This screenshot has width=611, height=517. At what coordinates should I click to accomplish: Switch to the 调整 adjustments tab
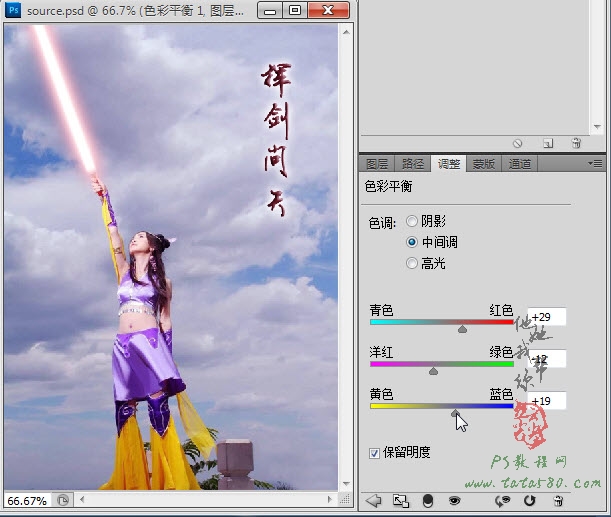(x=449, y=164)
